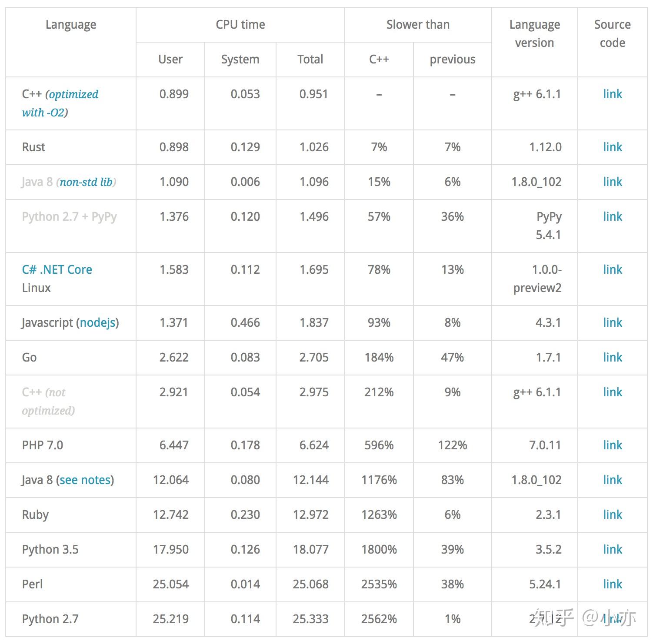The width and height of the screenshot is (653, 644).
Task: Click the 'see notes' Java 8 link
Action: (x=85, y=480)
